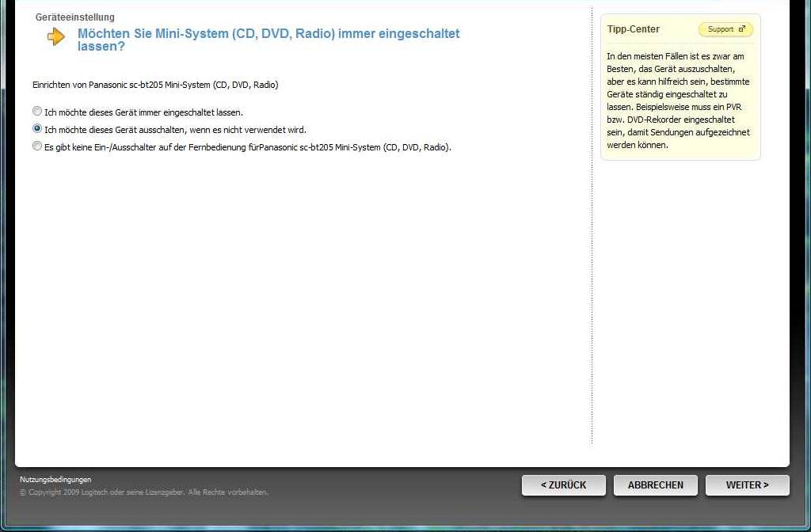Screen dimensions: 811x532
Task: Click the external-link icon on the Support button
Action: click(742, 29)
